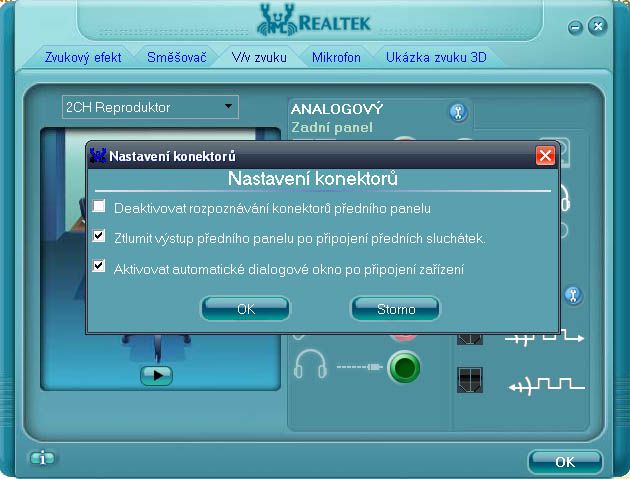Click the headphones icon beside green jack
The height and width of the screenshot is (479, 630).
(310, 364)
